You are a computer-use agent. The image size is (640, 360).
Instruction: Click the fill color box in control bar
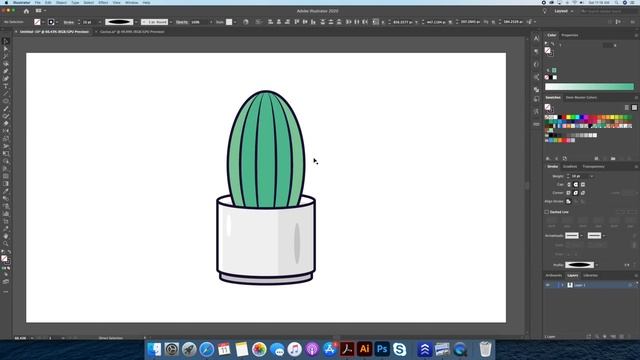(38, 22)
